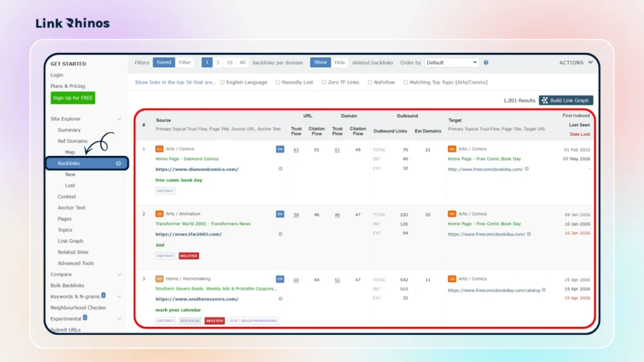Switch to Filter tab
The width and height of the screenshot is (644, 362).
tap(185, 62)
